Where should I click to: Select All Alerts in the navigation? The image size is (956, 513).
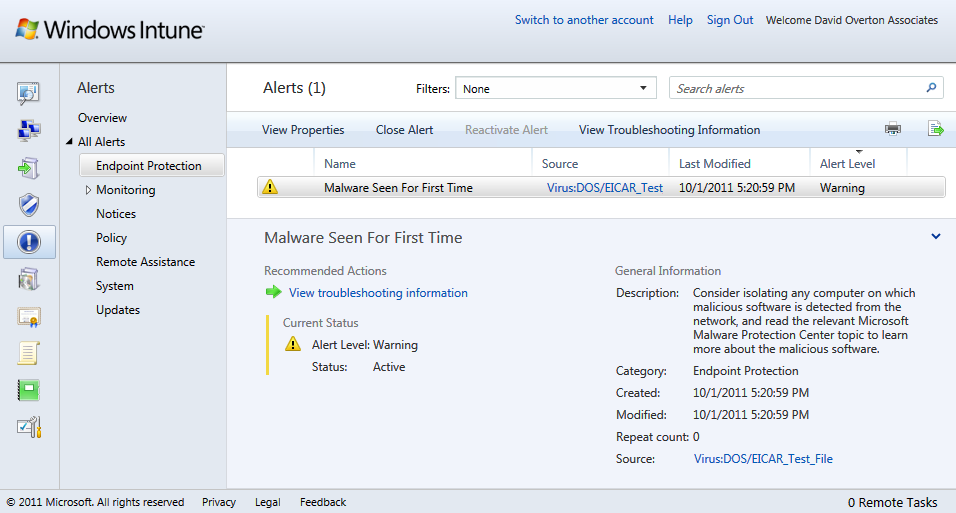coord(101,142)
